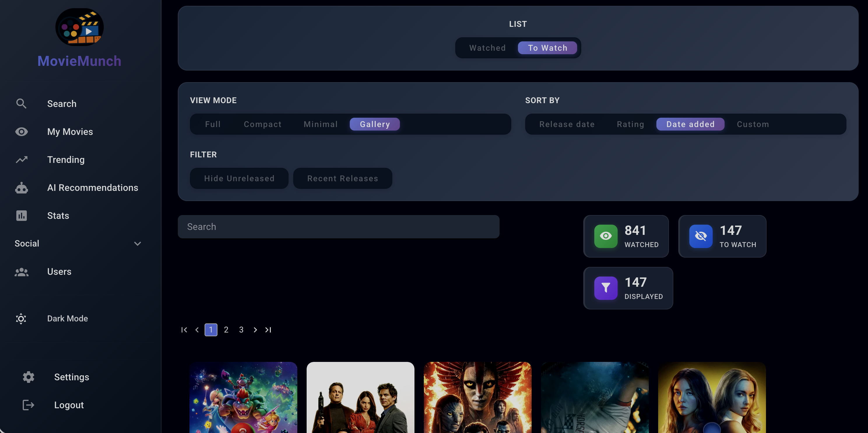Screen dimensions: 868x433
Task: Toggle the Recent Releases filter
Action: [x=342, y=178]
